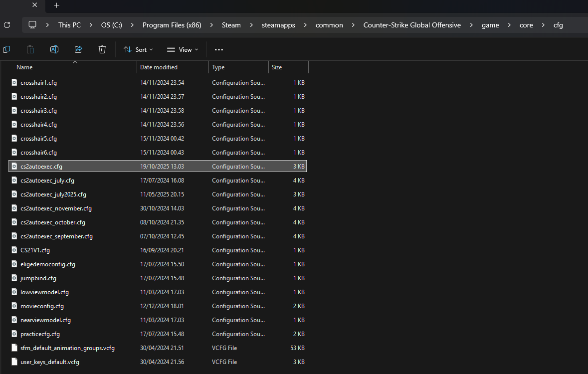Go to Program Files (x86) breadcrumb
Viewport: 588px width, 374px height.
[172, 25]
